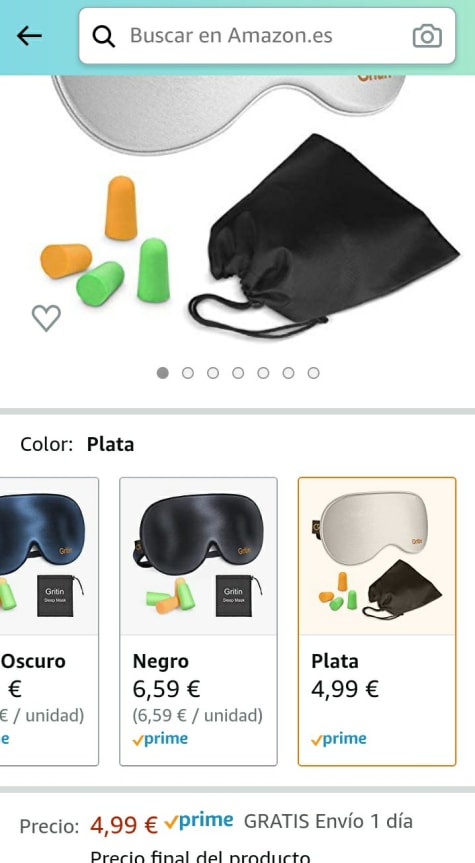Tap the search magnifier icon
Image resolution: width=475 pixels, height=863 pixels.
pyautogui.click(x=103, y=36)
